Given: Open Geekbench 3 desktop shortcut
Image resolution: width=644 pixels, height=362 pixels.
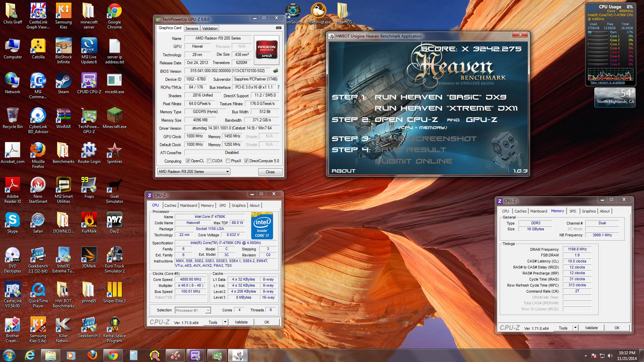Looking at the screenshot, I should pyautogui.click(x=89, y=327).
